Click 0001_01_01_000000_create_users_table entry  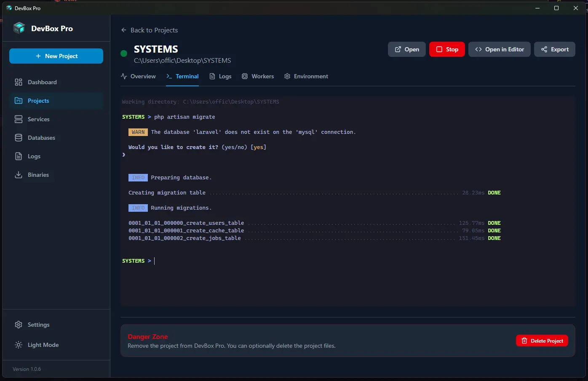314,223
